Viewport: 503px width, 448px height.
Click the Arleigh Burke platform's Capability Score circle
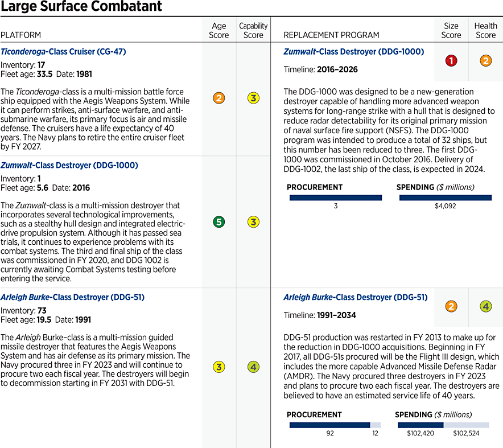tap(253, 367)
